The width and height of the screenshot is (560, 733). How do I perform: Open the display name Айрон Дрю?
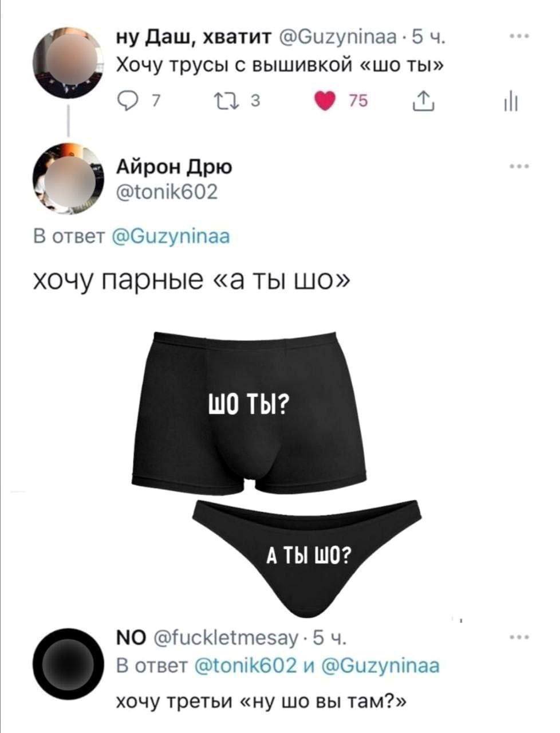coord(175,168)
